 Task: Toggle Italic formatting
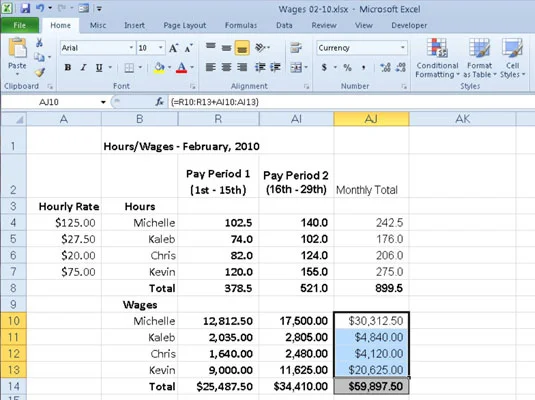click(83, 68)
